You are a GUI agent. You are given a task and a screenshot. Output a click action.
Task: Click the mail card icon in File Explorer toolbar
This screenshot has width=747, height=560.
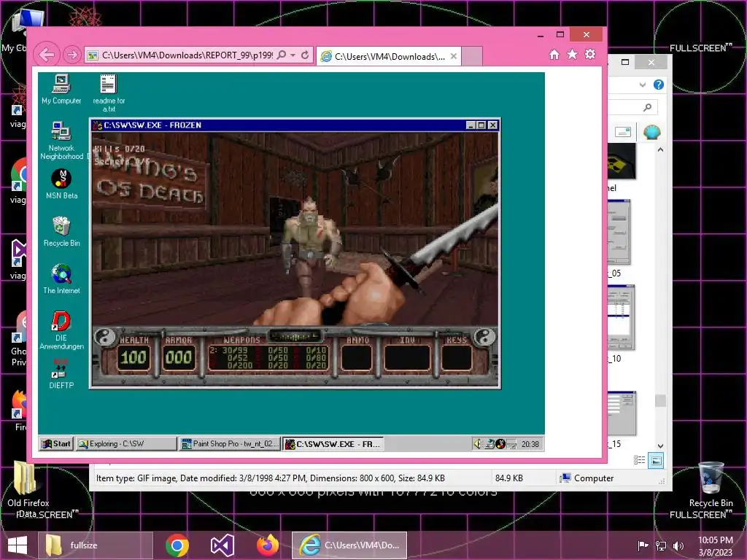pos(623,132)
